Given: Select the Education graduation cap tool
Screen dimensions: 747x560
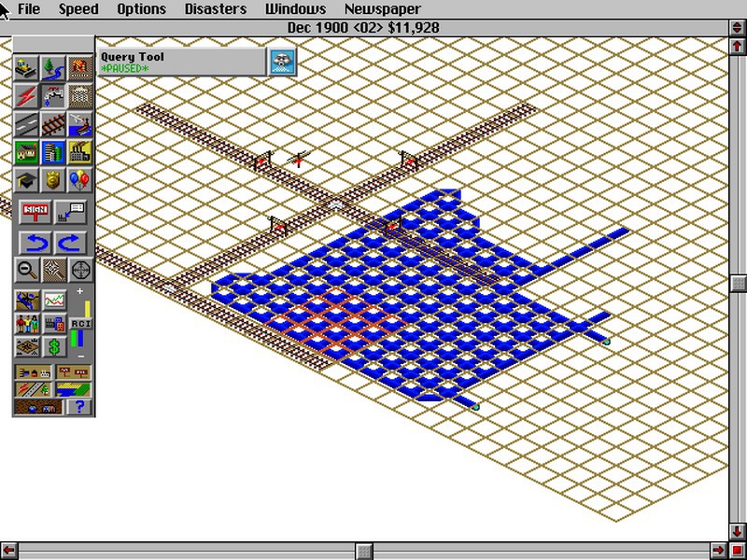Looking at the screenshot, I should [26, 180].
